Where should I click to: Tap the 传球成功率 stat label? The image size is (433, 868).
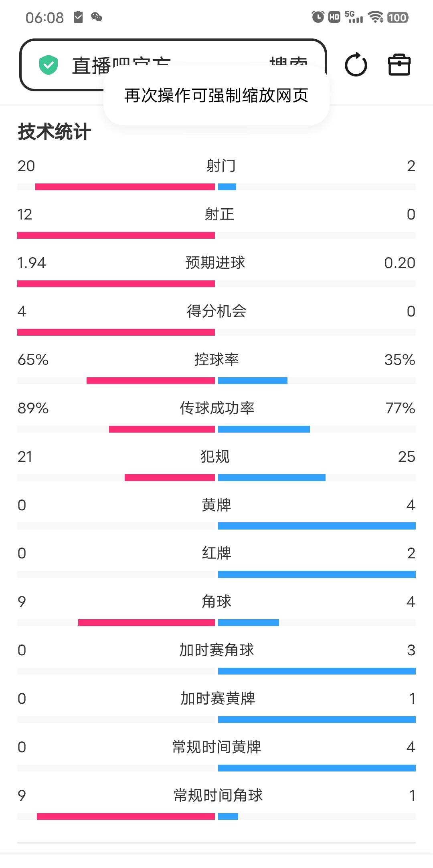click(x=217, y=408)
